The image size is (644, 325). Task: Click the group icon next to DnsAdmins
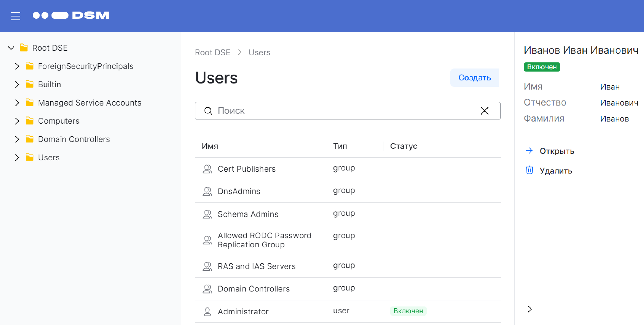tap(208, 191)
